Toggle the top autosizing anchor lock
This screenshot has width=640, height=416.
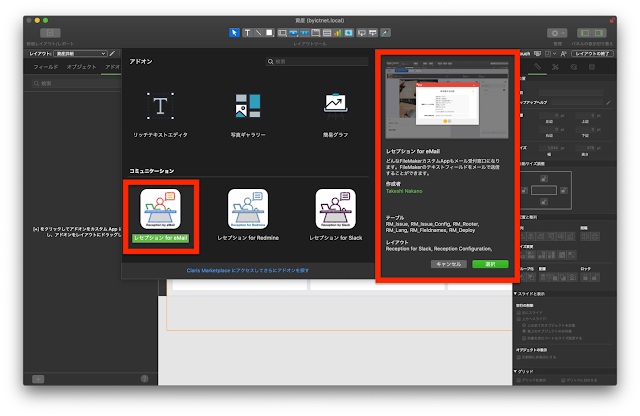pyautogui.click(x=544, y=178)
